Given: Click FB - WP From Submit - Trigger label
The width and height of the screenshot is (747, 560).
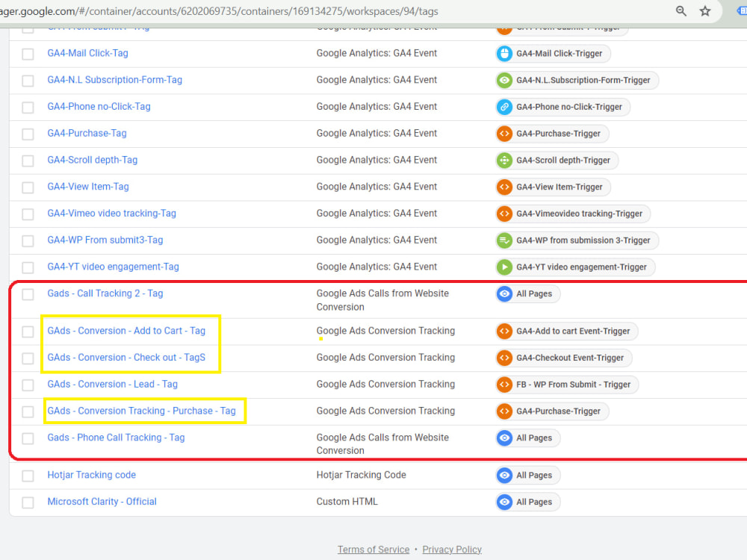Looking at the screenshot, I should pyautogui.click(x=574, y=385).
